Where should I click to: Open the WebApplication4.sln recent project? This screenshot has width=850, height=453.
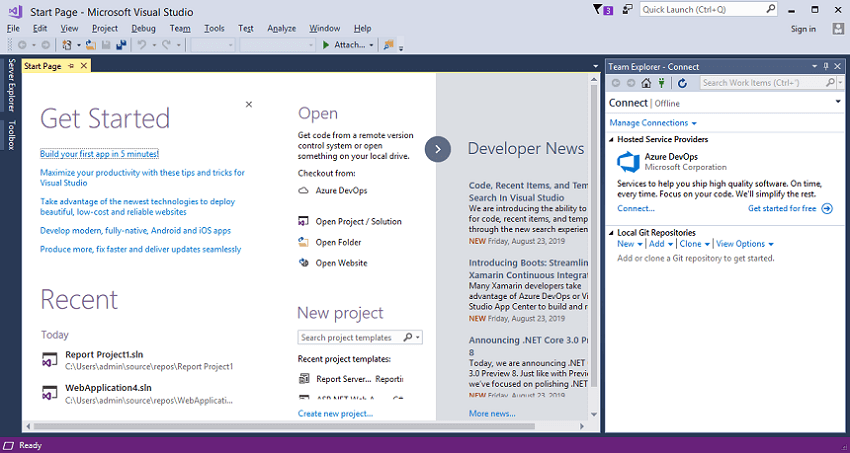(108, 388)
